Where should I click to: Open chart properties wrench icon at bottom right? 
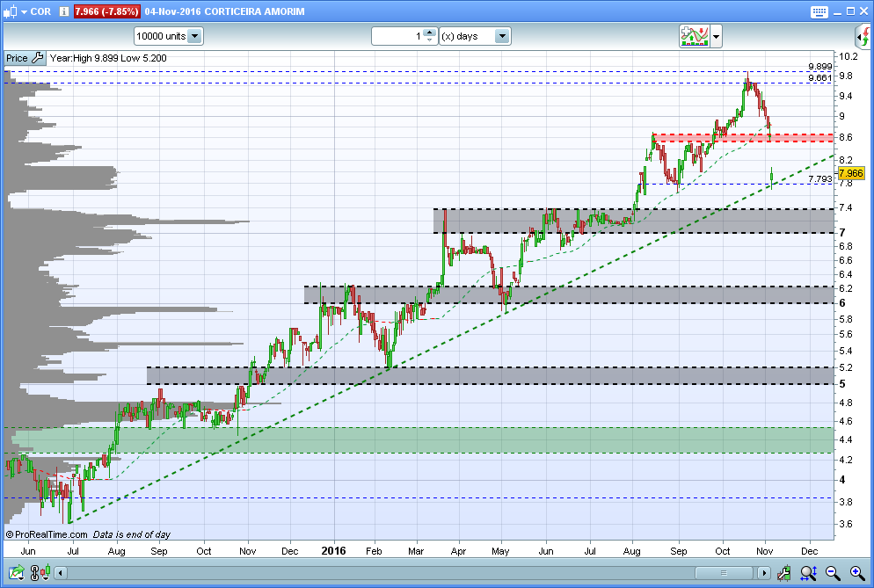(x=783, y=572)
